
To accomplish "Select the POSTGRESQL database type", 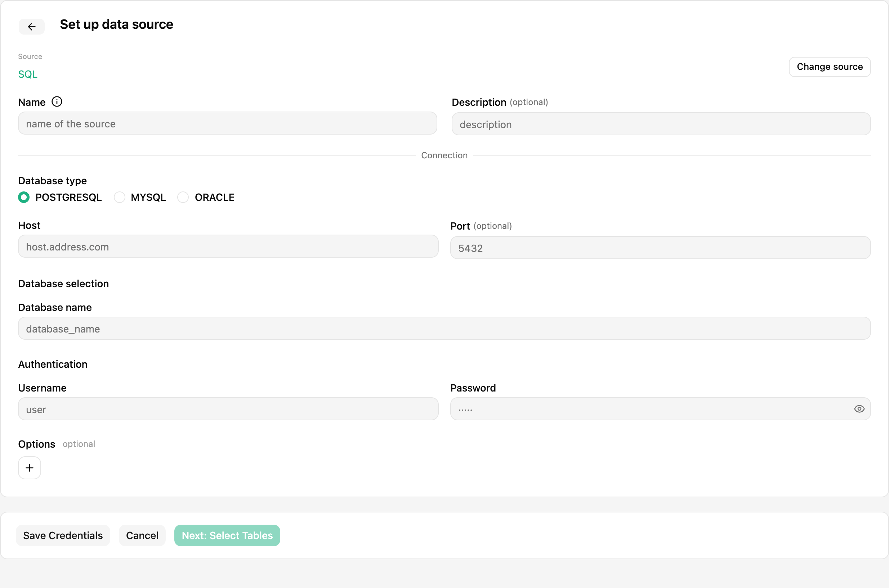I will [24, 197].
